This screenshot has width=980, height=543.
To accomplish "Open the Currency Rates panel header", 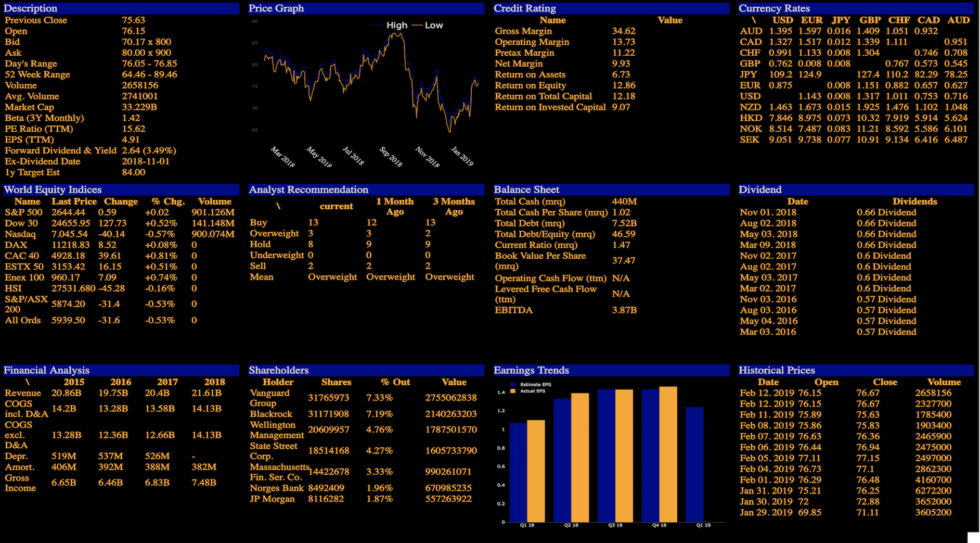I will pos(856,8).
